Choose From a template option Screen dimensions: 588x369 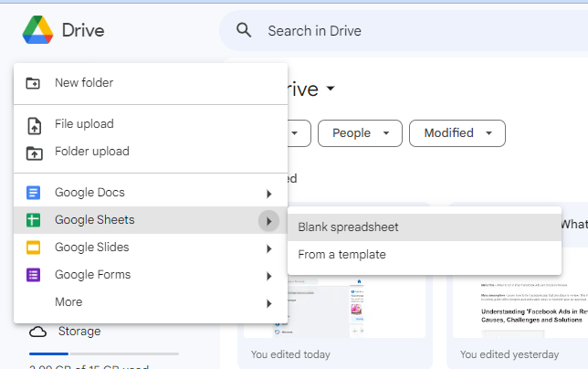[x=425, y=255]
